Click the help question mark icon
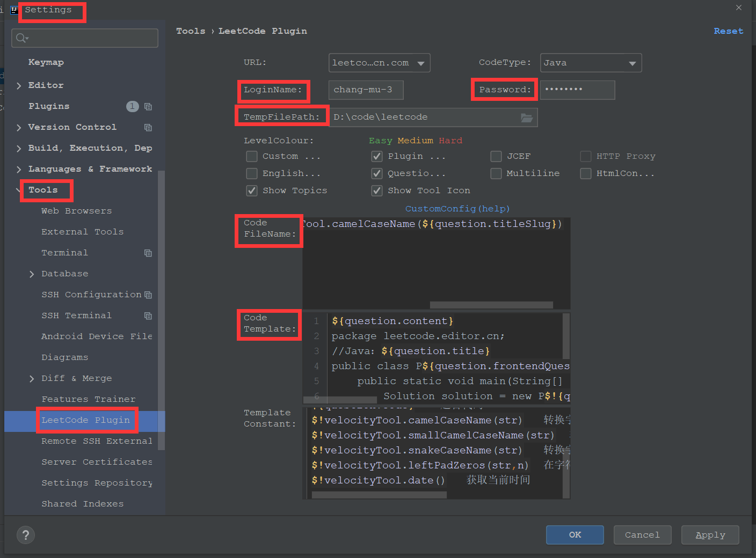The image size is (756, 558). point(25,535)
